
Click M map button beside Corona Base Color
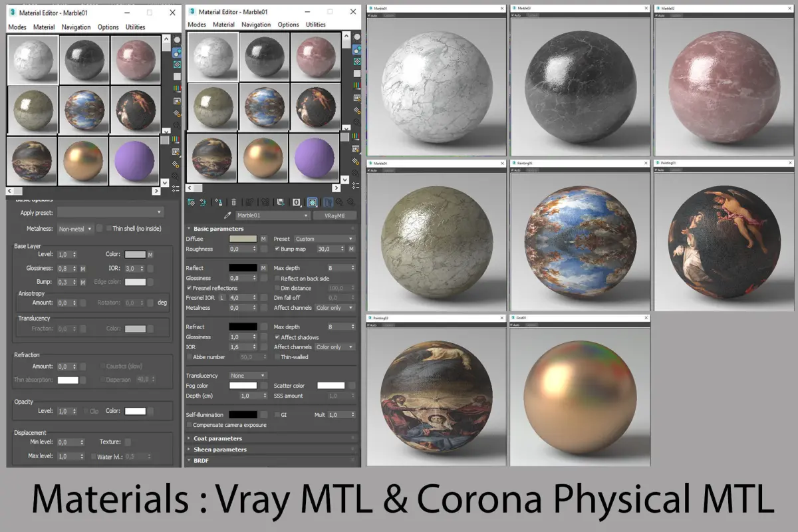[150, 254]
